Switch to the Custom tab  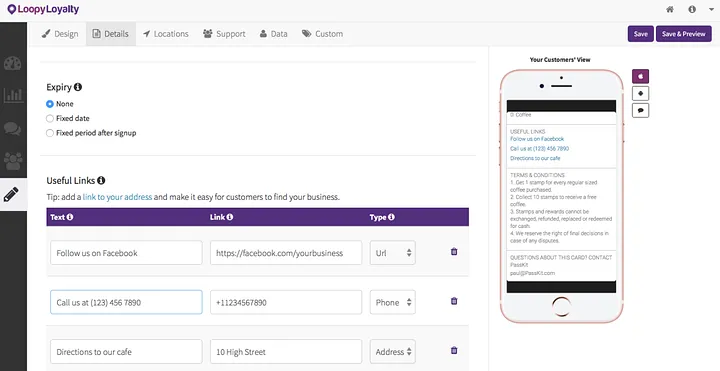click(322, 34)
